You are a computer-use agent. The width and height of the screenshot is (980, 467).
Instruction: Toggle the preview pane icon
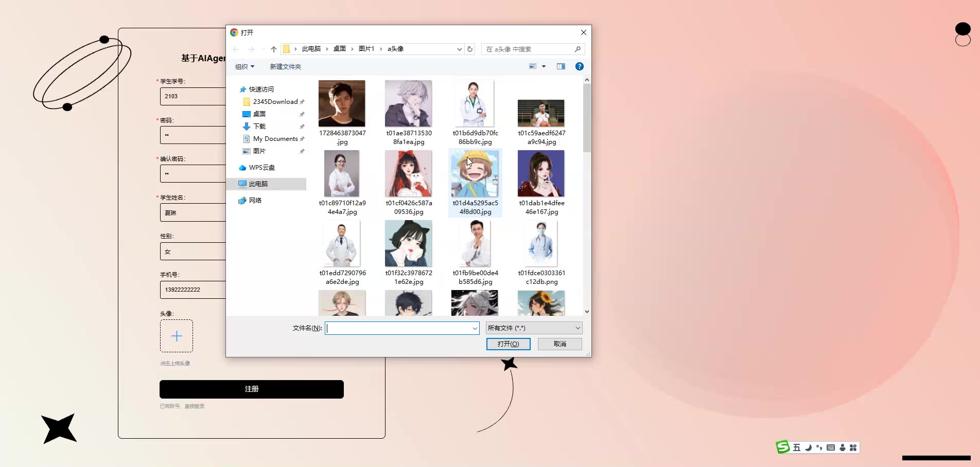pyautogui.click(x=561, y=66)
